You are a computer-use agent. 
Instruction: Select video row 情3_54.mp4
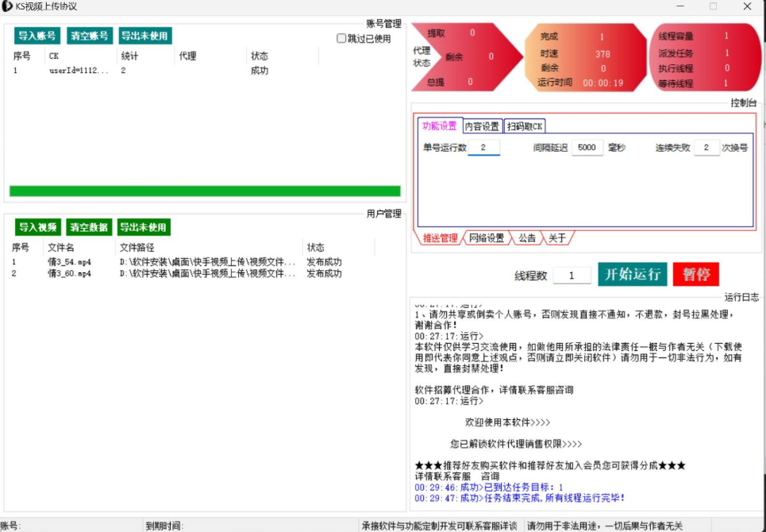pos(69,262)
